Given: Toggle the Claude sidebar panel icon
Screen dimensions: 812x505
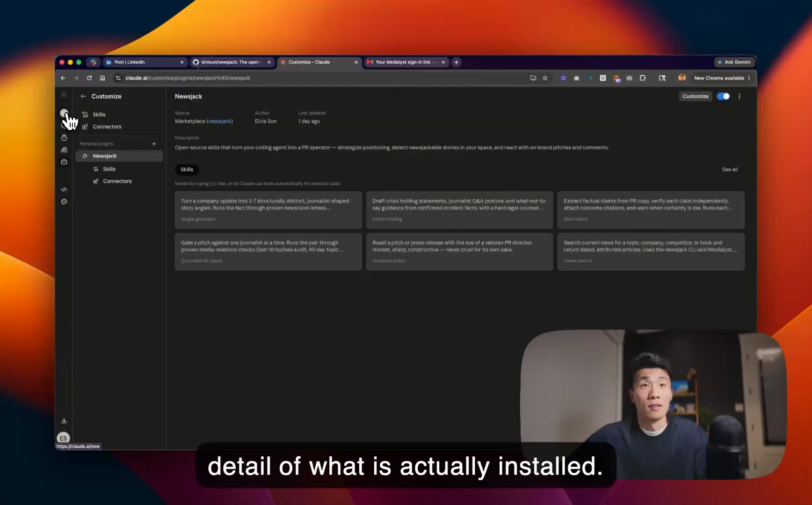Looking at the screenshot, I should coord(64,94).
